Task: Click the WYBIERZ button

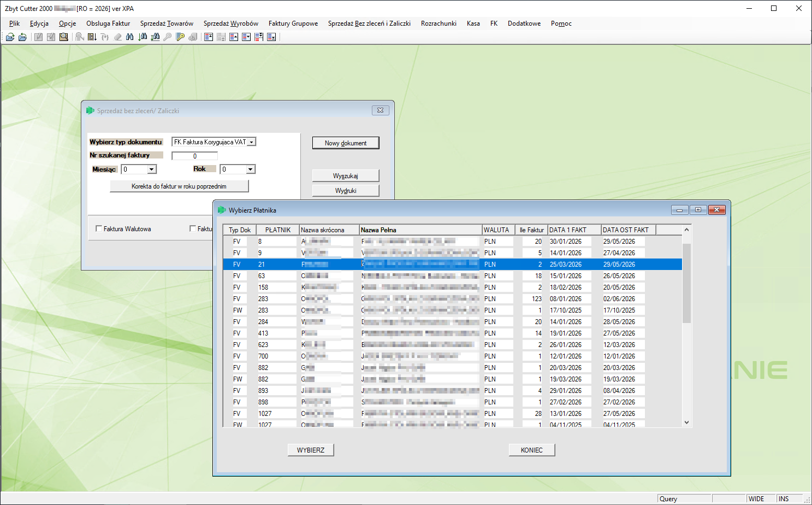Action: pos(311,450)
